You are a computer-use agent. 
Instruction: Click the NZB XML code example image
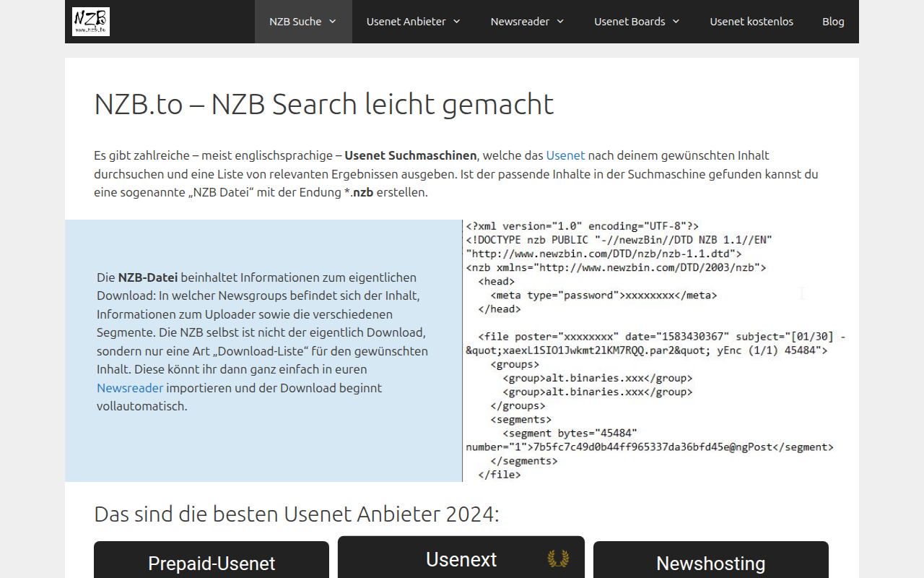pos(661,350)
